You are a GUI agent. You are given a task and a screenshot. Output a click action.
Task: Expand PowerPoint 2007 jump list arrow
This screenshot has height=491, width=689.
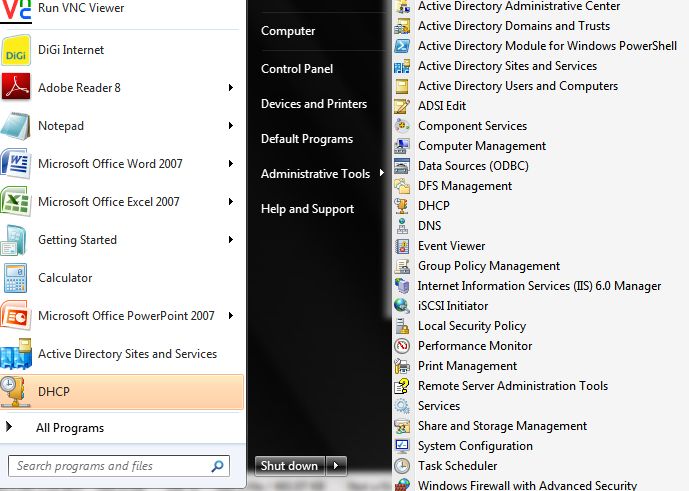click(231, 316)
